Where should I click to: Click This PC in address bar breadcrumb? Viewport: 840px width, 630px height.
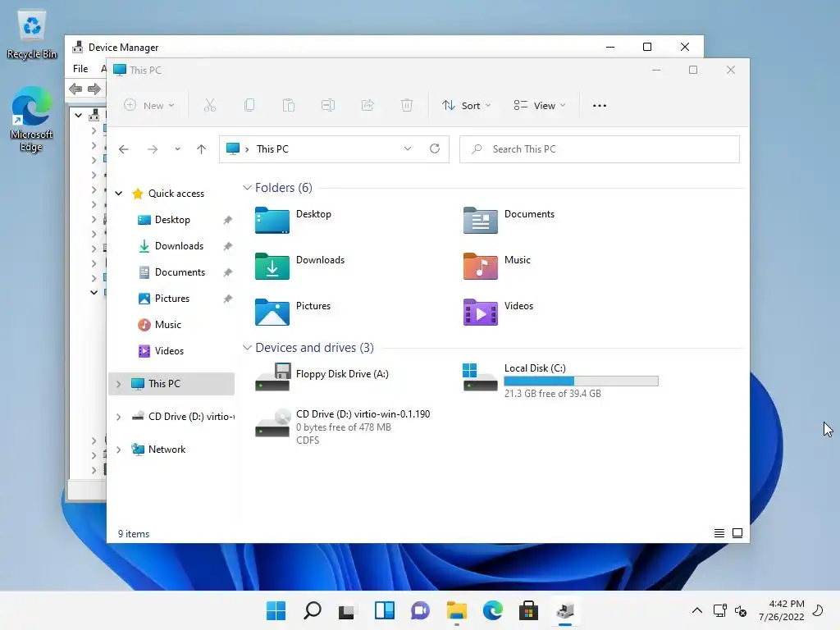point(272,149)
